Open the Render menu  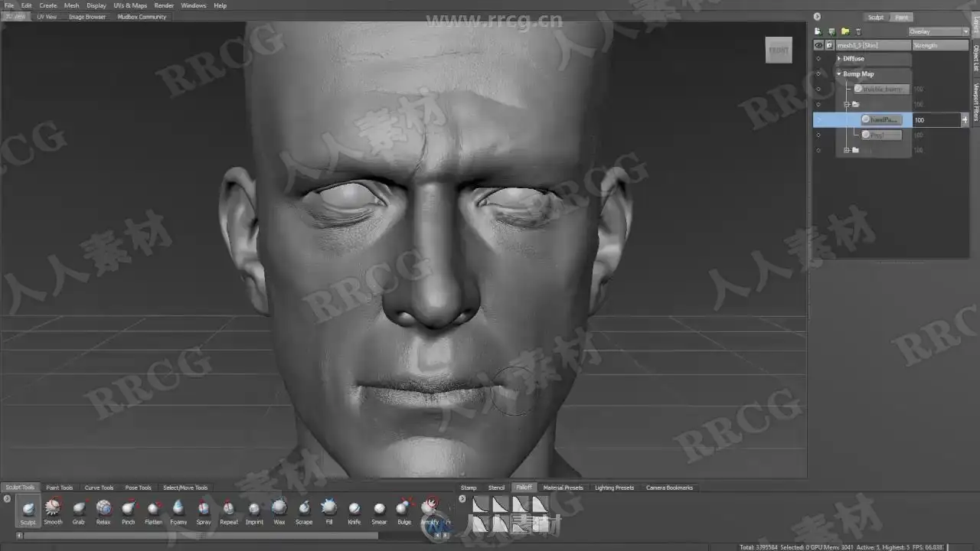(164, 5)
